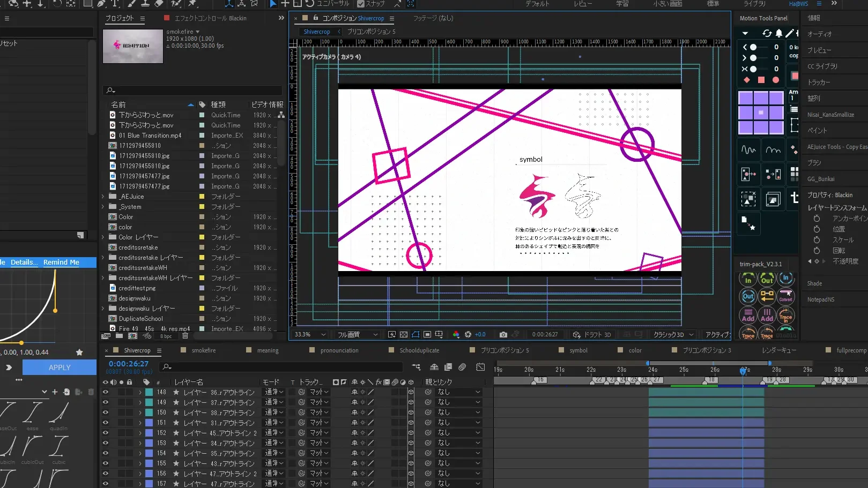Switch to the pronounciation timeline tab
Image resolution: width=868 pixels, height=488 pixels.
pos(339,350)
